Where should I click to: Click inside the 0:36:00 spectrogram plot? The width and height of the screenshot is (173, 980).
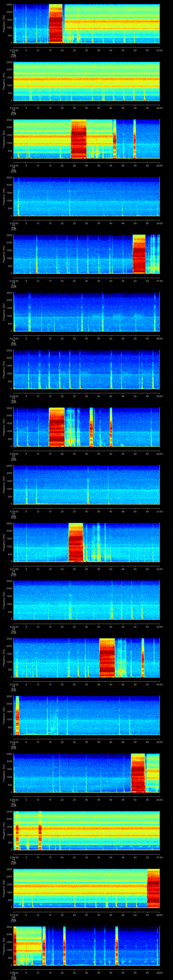86,831
